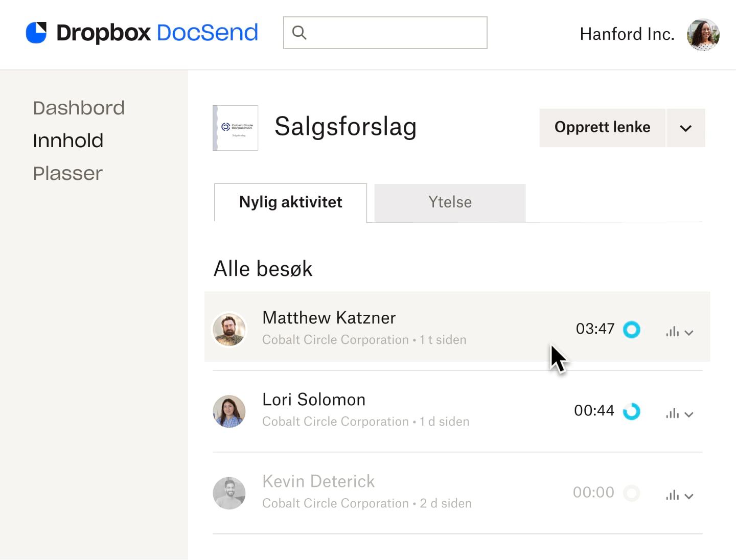Click the 00:44 view time
The width and height of the screenshot is (736, 560).
(x=594, y=410)
